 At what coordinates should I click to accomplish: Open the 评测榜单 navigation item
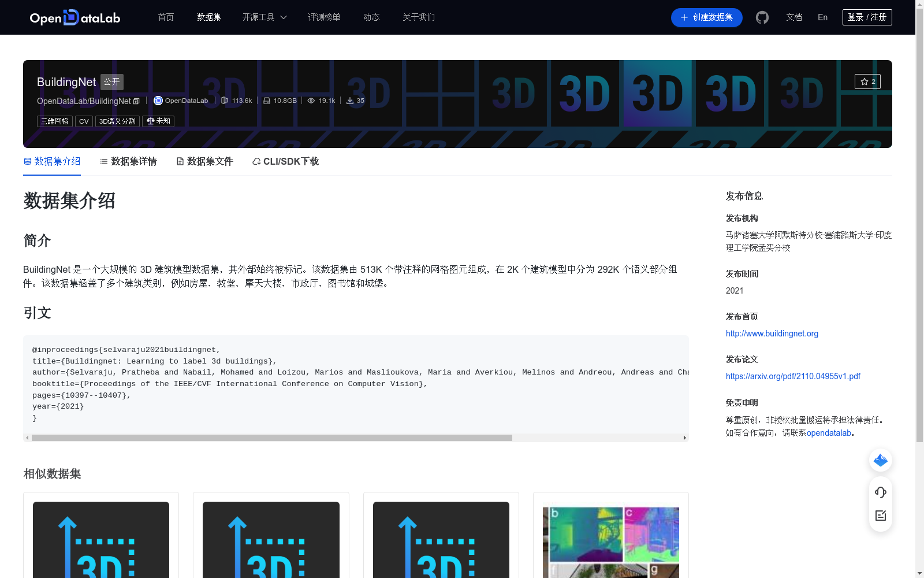(324, 17)
